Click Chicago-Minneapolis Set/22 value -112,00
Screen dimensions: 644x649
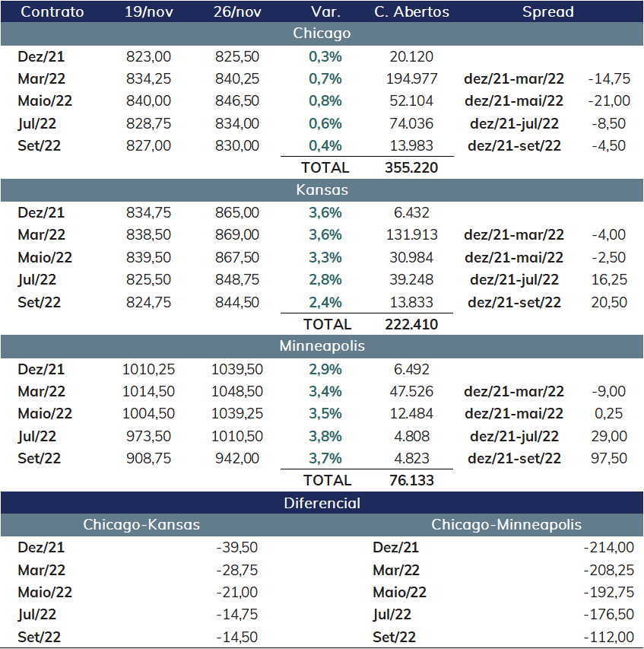pos(609,637)
